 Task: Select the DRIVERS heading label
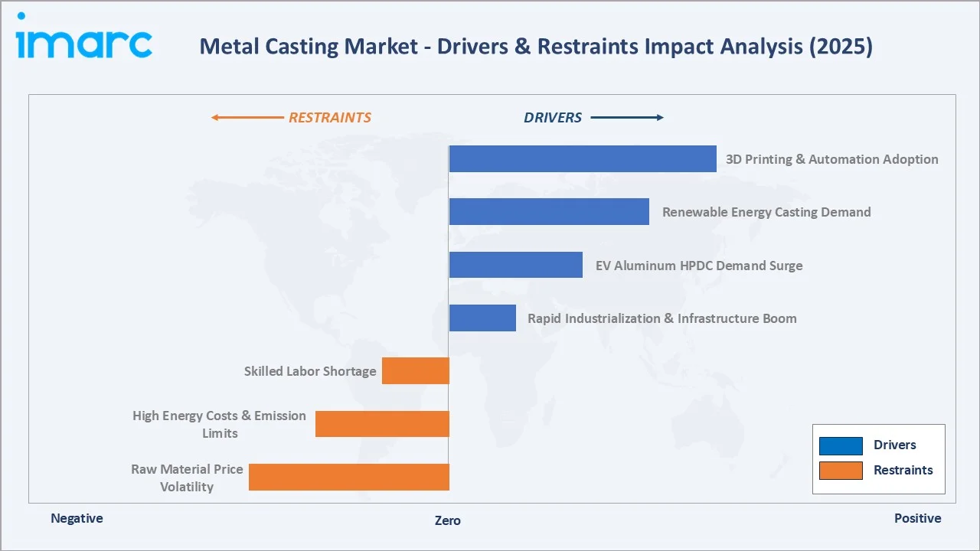click(553, 117)
